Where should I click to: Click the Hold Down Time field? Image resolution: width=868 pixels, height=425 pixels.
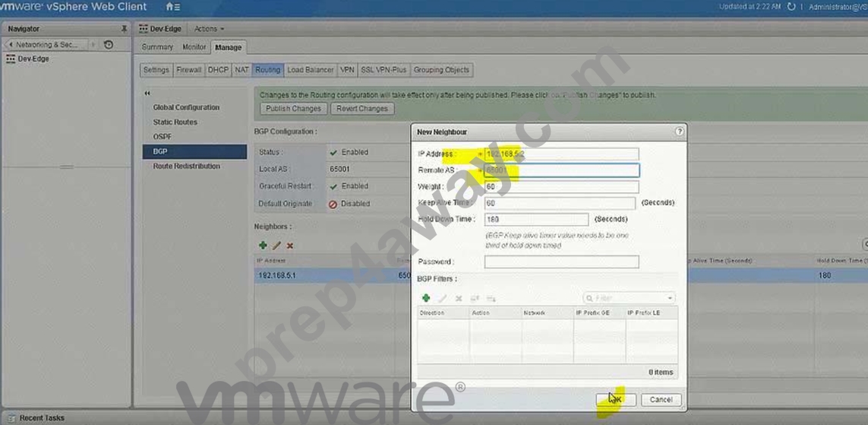click(536, 220)
